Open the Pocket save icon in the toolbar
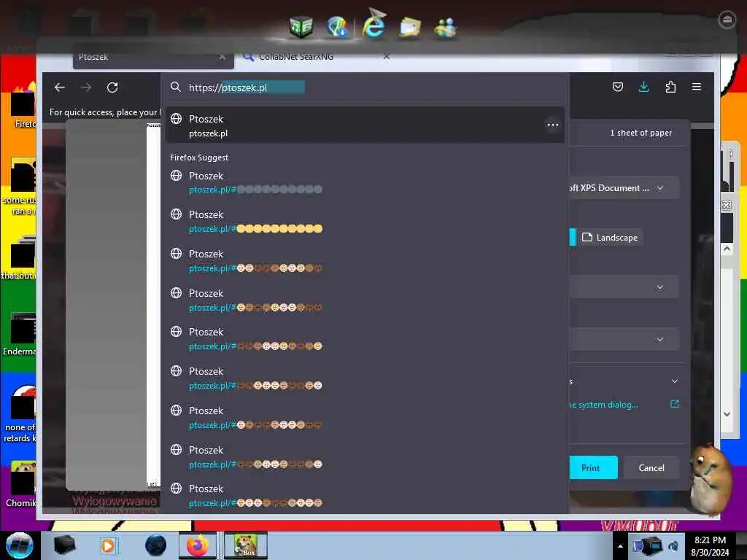The height and width of the screenshot is (560, 747). [617, 87]
